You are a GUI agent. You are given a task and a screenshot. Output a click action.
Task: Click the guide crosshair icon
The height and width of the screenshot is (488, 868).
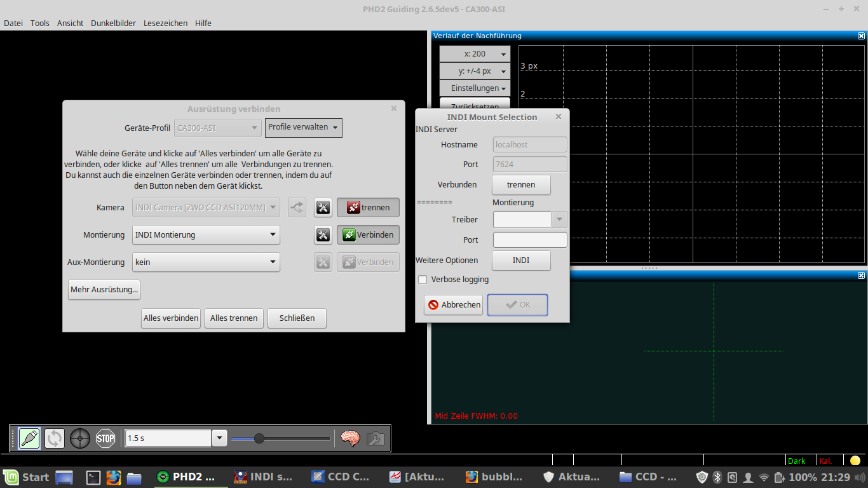[79, 438]
